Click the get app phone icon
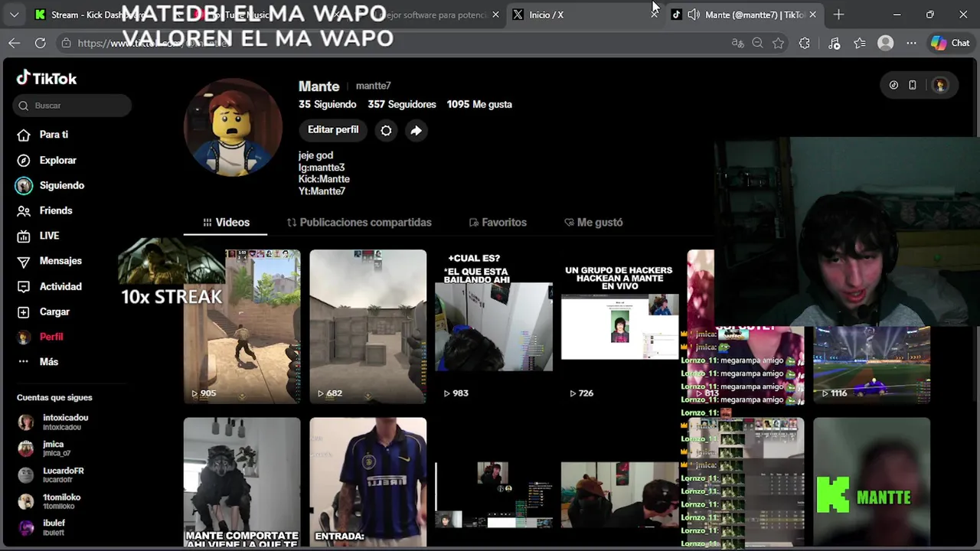Image resolution: width=980 pixels, height=551 pixels. tap(913, 85)
